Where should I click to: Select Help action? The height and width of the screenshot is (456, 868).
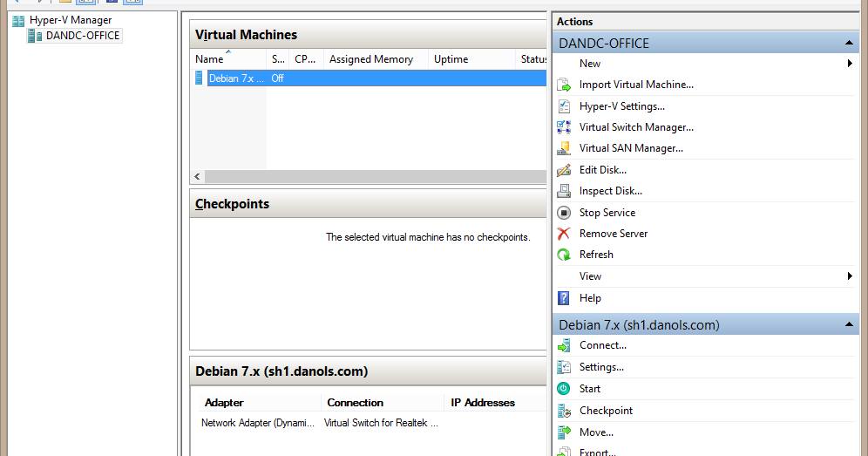(590, 298)
